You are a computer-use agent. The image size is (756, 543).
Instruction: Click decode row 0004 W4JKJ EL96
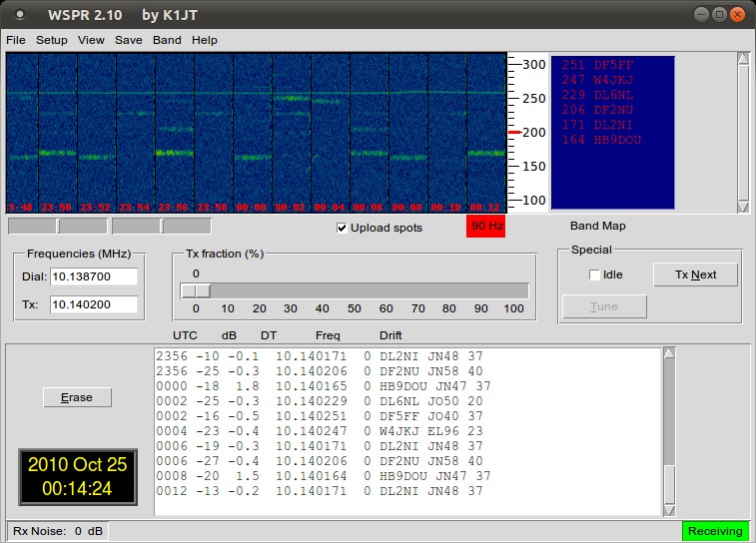pos(320,431)
